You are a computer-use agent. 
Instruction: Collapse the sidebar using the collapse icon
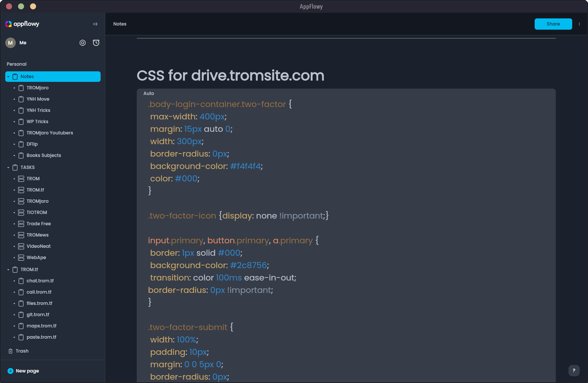(95, 24)
